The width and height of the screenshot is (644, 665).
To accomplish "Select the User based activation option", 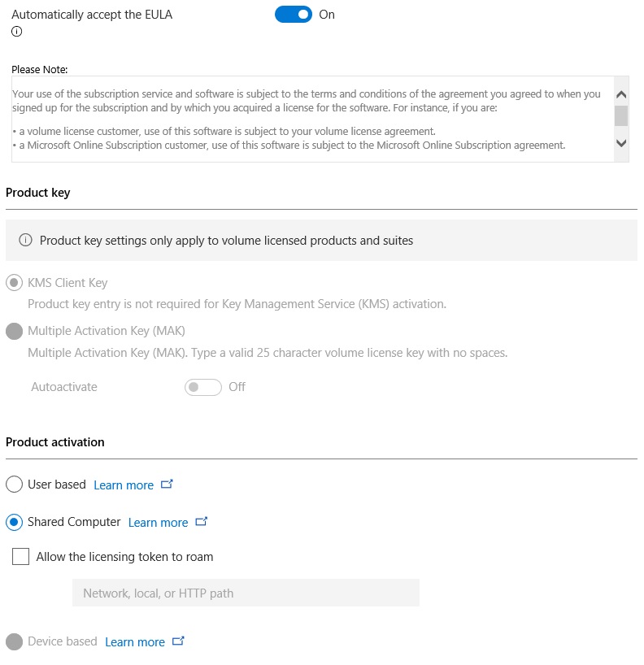I will pos(14,485).
